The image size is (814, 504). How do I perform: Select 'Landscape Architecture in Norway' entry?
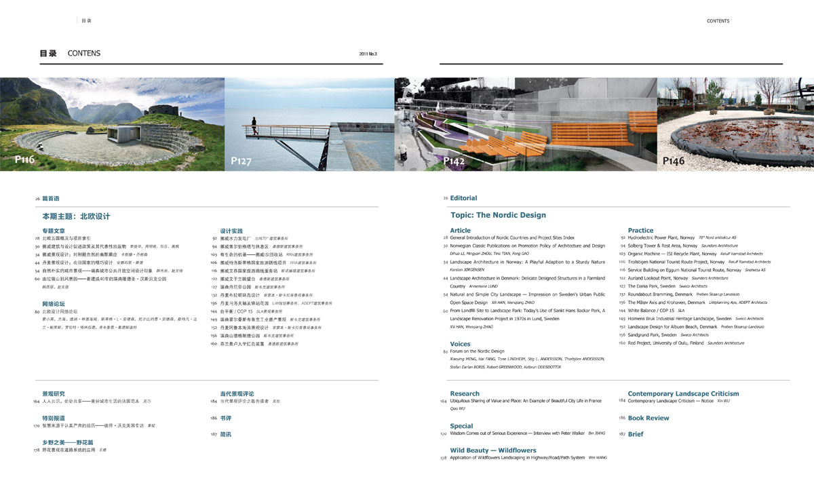click(527, 262)
